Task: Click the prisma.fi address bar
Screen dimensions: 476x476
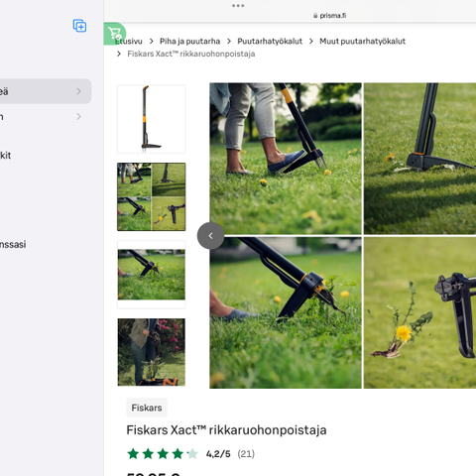Action: (x=329, y=16)
